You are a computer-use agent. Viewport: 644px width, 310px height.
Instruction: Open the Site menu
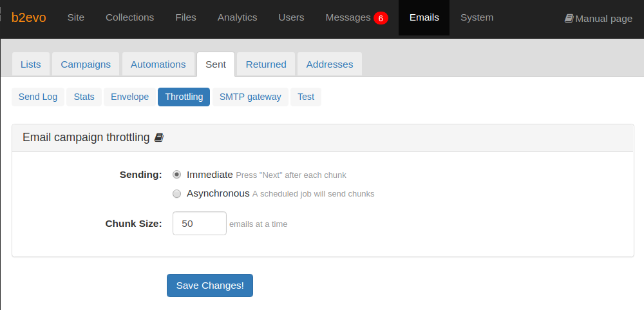tap(76, 17)
